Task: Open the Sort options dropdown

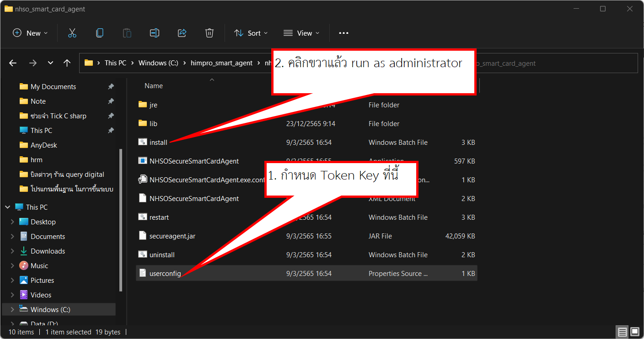Action: coord(251,32)
